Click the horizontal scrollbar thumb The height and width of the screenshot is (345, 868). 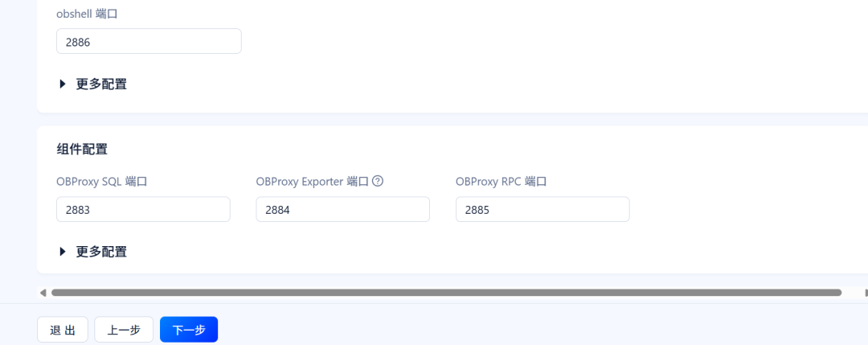coord(446,293)
